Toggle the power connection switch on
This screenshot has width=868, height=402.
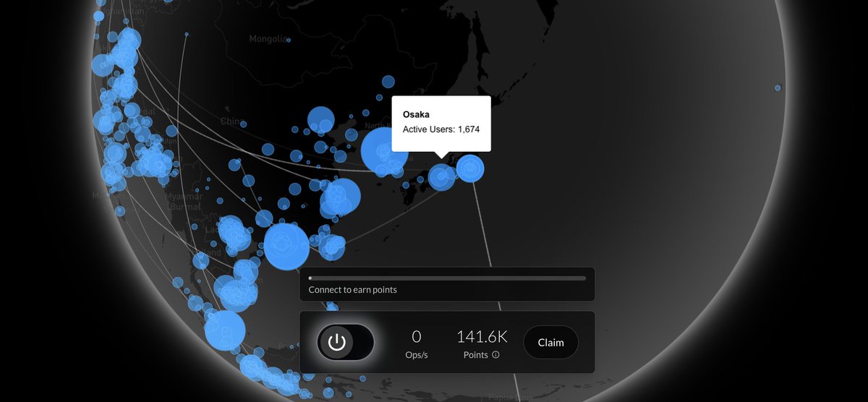click(346, 343)
